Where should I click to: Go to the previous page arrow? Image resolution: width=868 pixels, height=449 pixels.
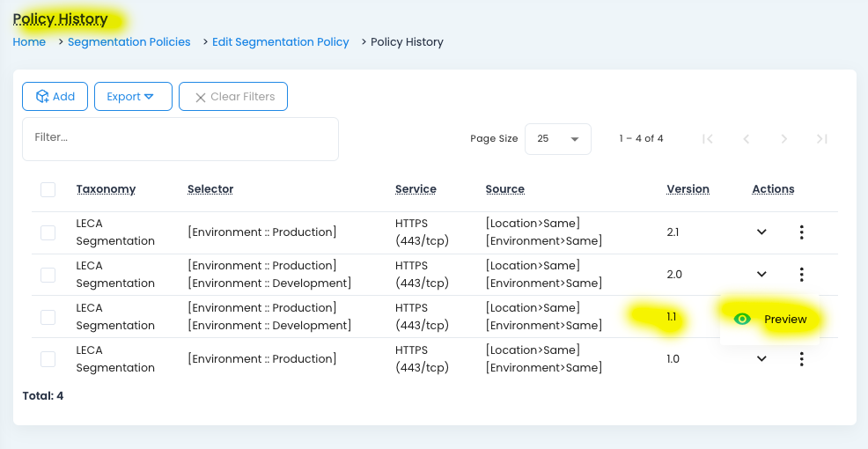[746, 139]
